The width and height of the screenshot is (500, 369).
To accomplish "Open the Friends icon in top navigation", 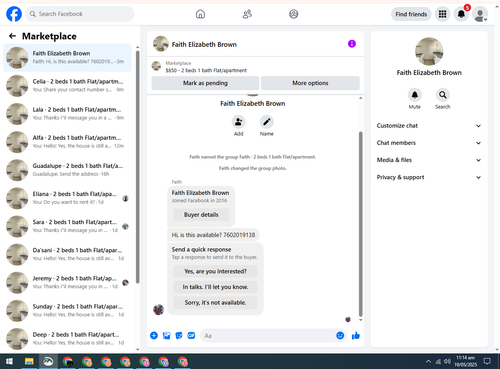I will pos(247,14).
